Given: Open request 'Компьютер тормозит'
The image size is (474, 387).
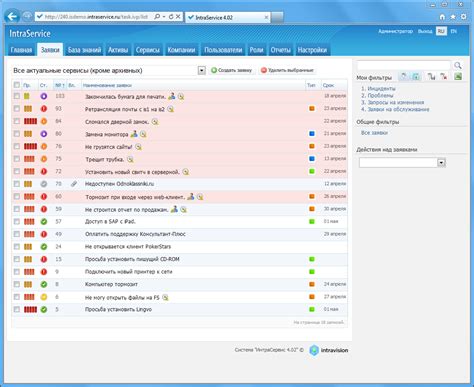Looking at the screenshot, I should (111, 284).
